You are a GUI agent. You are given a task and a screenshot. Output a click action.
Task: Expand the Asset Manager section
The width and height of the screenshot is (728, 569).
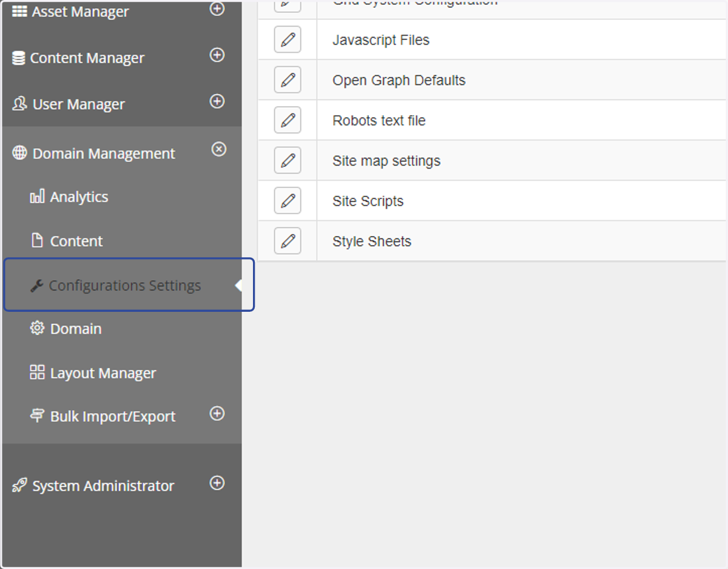(217, 8)
